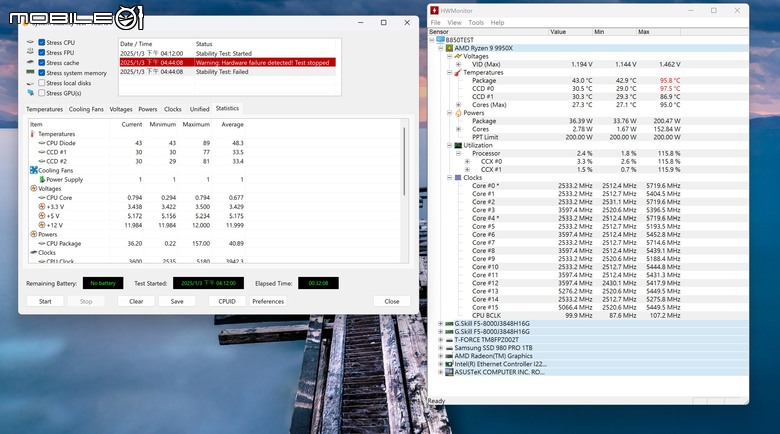This screenshot has height=434, width=780.
Task: Select the Voltages tab
Action: pos(121,109)
